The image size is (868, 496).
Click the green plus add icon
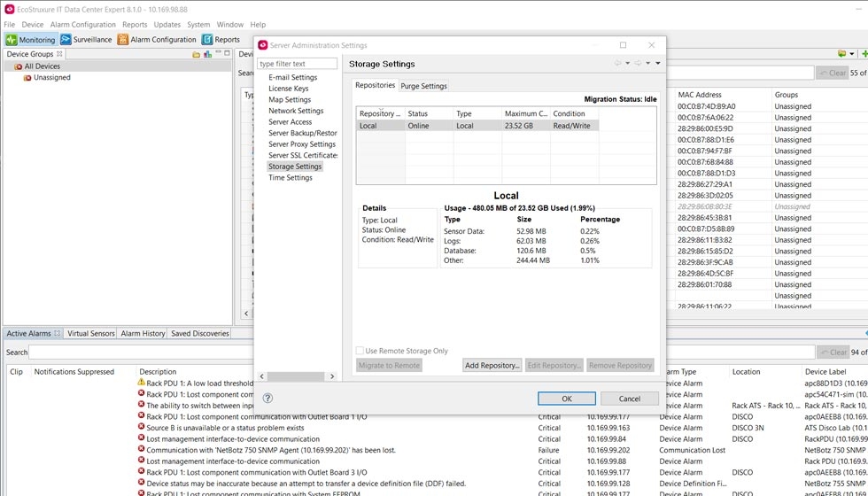coord(864,55)
